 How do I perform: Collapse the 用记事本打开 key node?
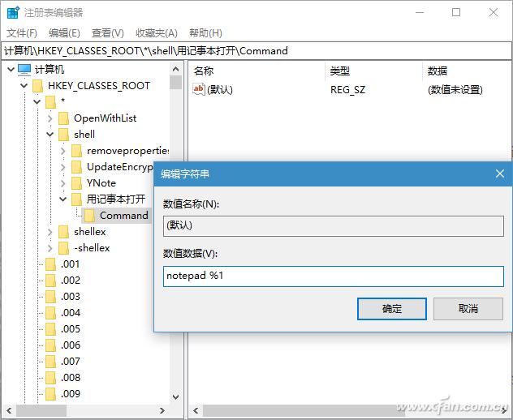63,199
